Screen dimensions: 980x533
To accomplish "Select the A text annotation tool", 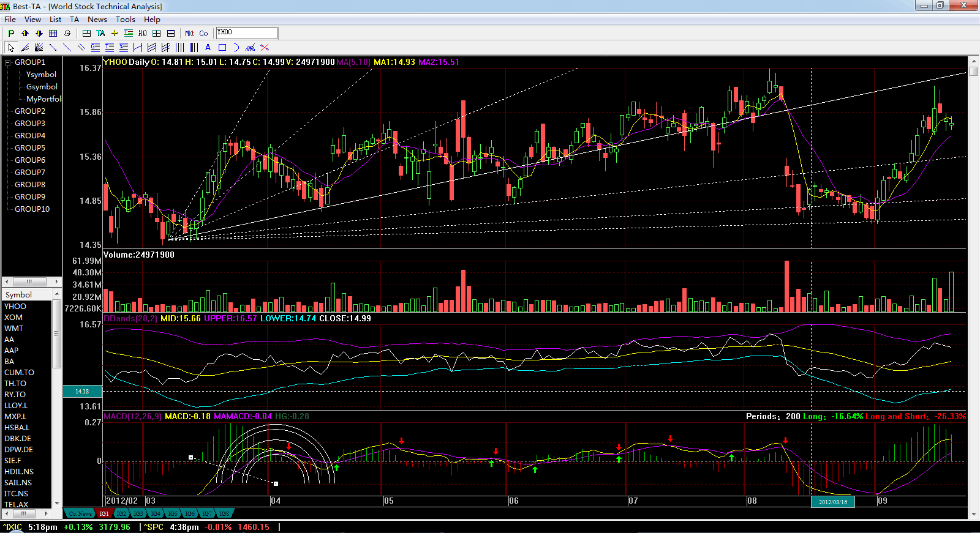I will click(208, 47).
